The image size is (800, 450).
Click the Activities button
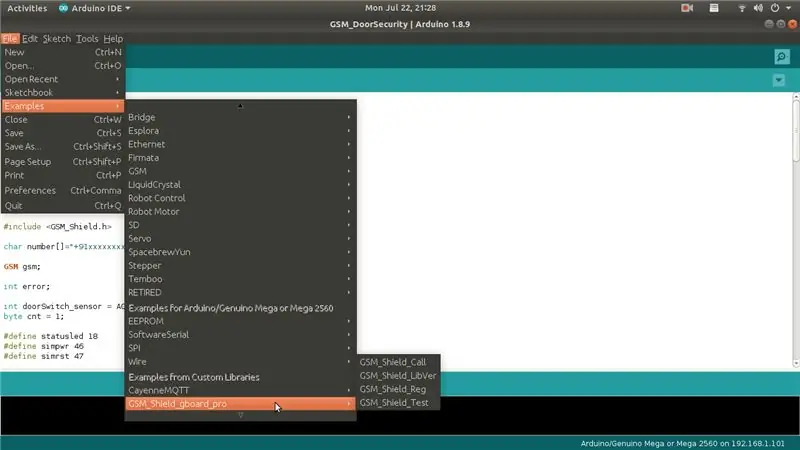(27, 8)
